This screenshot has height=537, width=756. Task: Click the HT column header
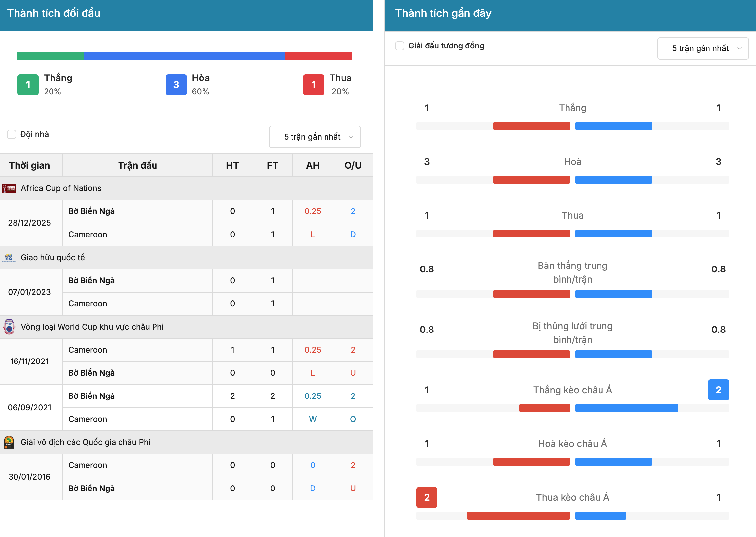(x=233, y=165)
